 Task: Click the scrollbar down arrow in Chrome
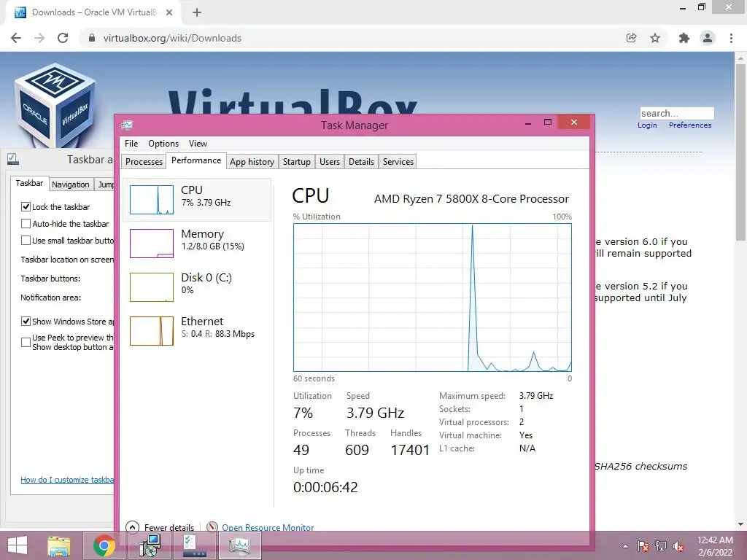tap(740, 524)
